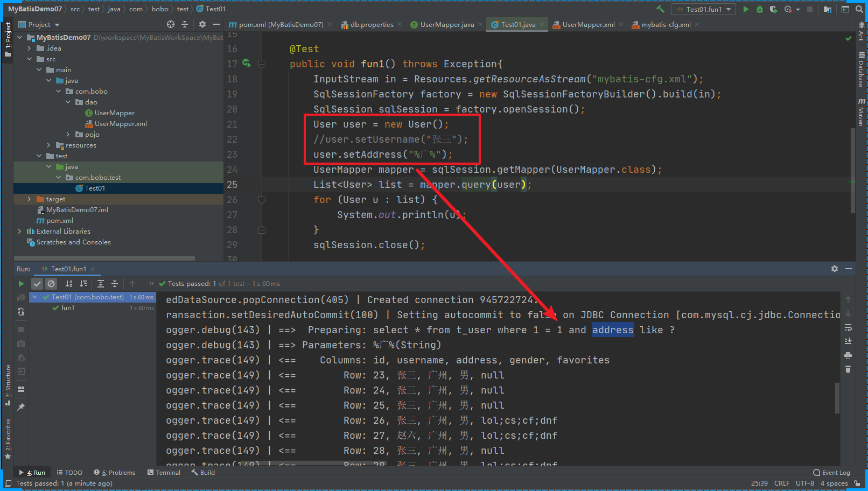
Task: Click the Run Anything icon in the top toolbar
Action: click(845, 9)
